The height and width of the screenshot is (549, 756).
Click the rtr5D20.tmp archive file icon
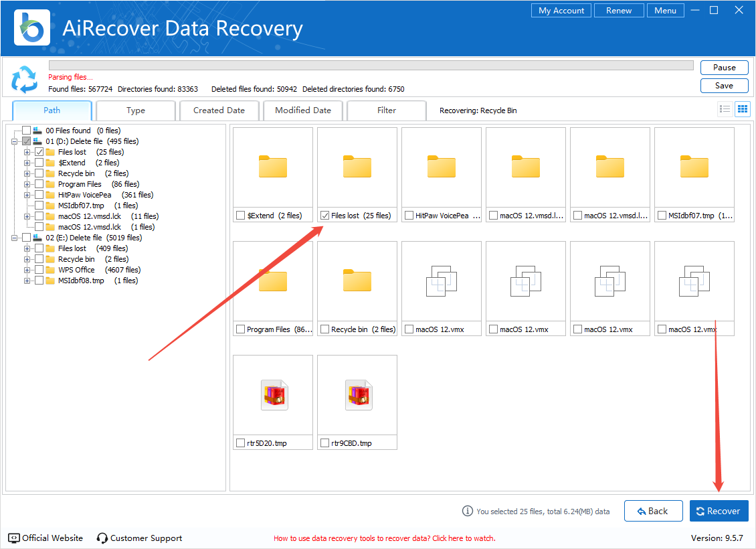pyautogui.click(x=273, y=395)
